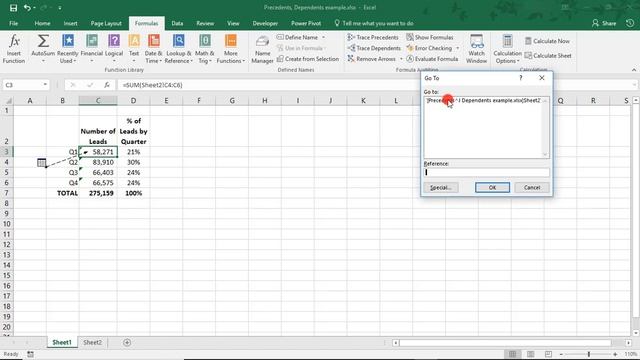640x360 pixels.
Task: Close the Go To dialog
Action: 542,78
